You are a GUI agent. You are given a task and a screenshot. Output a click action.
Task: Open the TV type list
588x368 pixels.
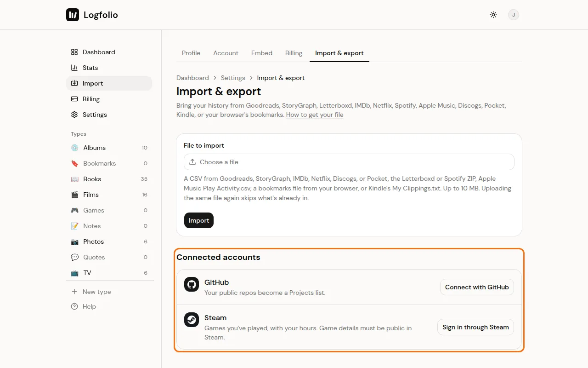tap(109, 273)
